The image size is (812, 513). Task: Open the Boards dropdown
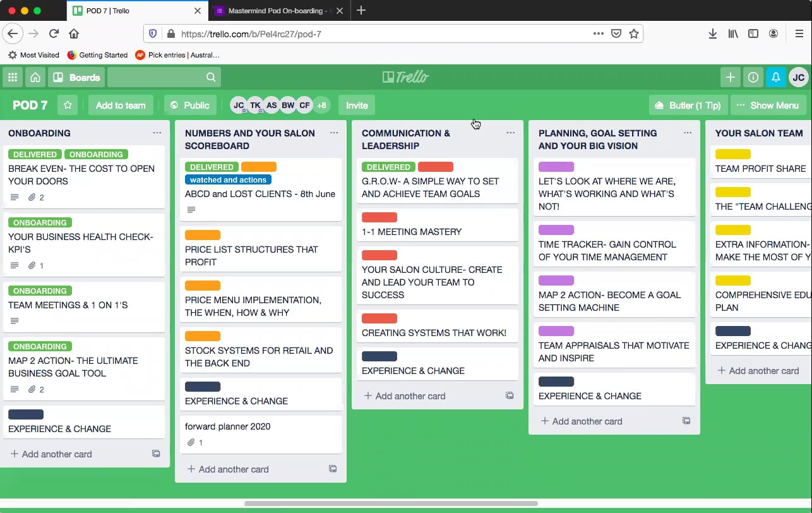[76, 78]
